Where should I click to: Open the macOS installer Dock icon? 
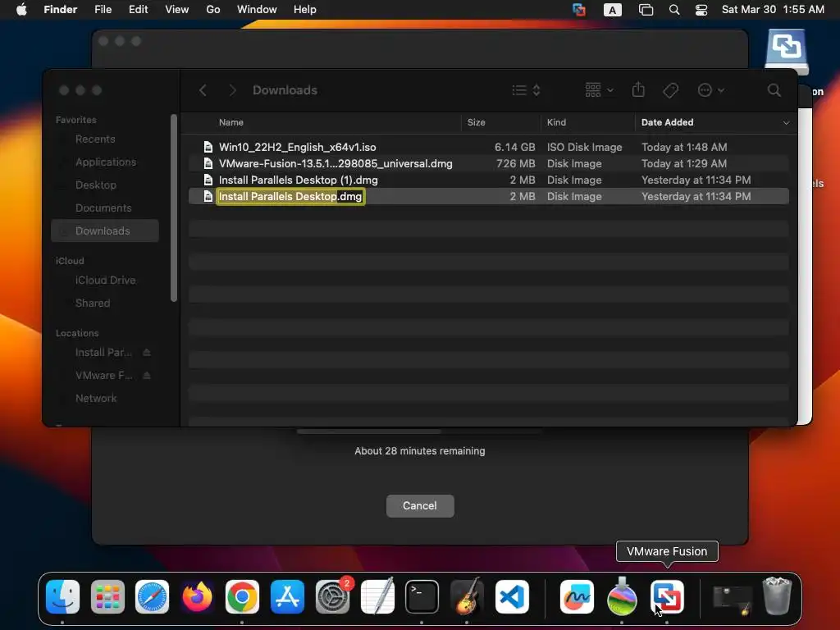(622, 597)
